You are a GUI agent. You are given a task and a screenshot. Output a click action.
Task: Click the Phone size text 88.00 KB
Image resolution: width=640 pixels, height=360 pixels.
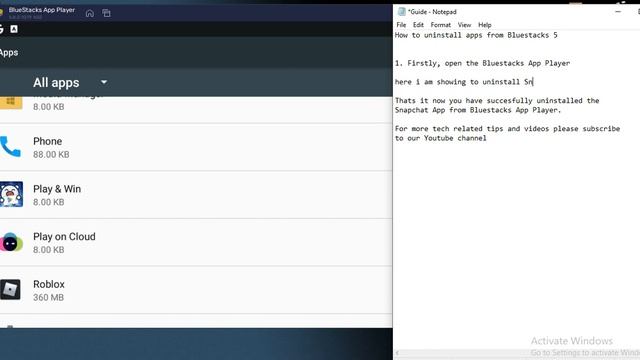click(51, 155)
